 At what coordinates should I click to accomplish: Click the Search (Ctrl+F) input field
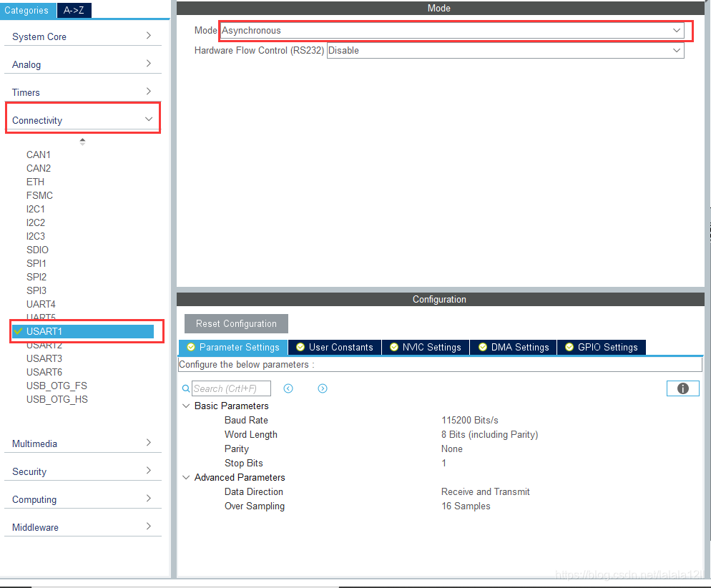point(231,388)
